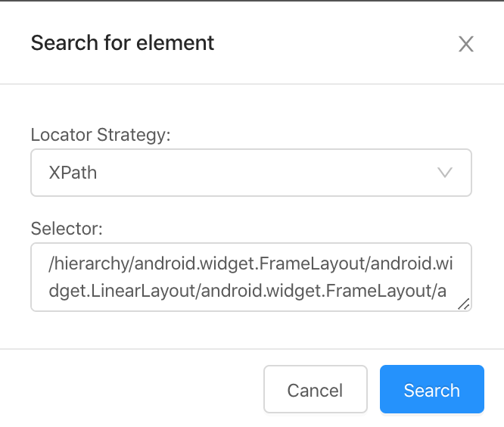Click the XPath text in dropdown
The width and height of the screenshot is (504, 427).
(73, 173)
